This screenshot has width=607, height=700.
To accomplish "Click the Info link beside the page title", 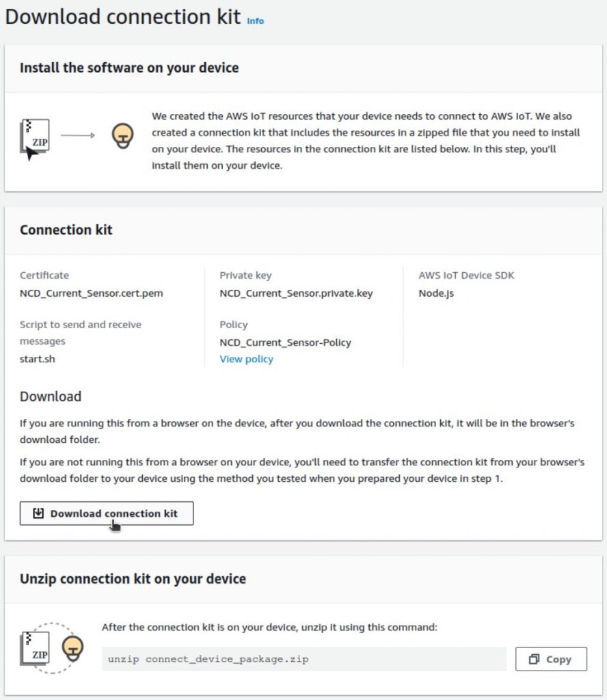I will [x=255, y=21].
